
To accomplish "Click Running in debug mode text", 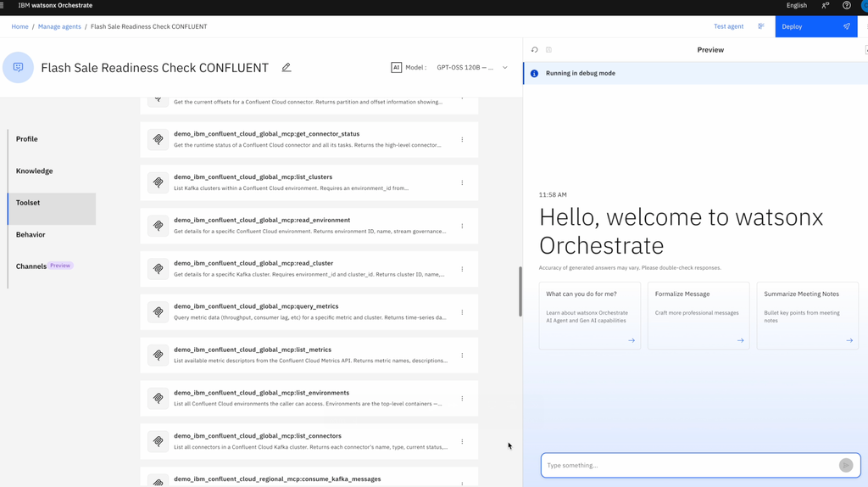I will (580, 73).
